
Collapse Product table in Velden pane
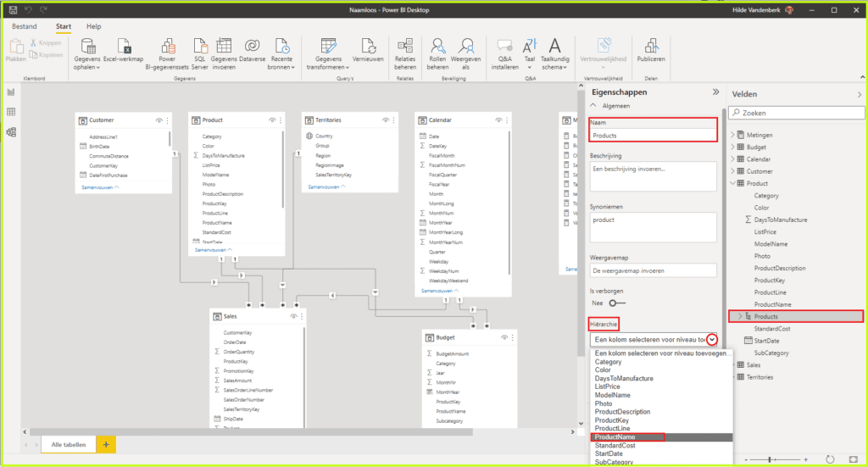(733, 183)
